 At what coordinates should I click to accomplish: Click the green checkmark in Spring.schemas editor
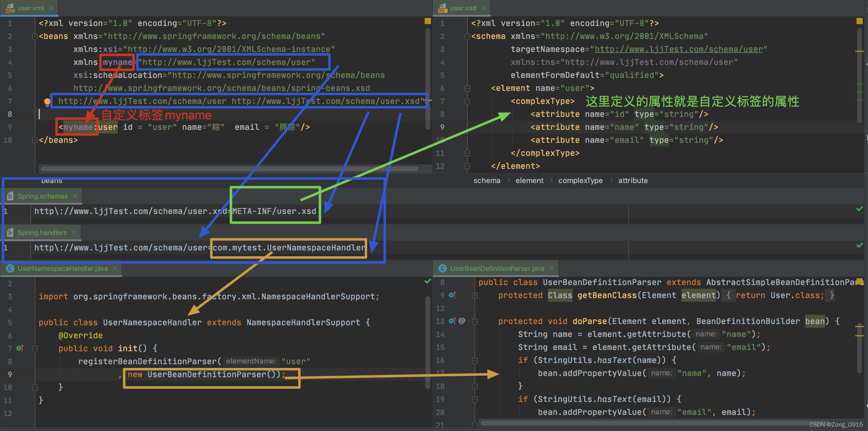(860, 209)
